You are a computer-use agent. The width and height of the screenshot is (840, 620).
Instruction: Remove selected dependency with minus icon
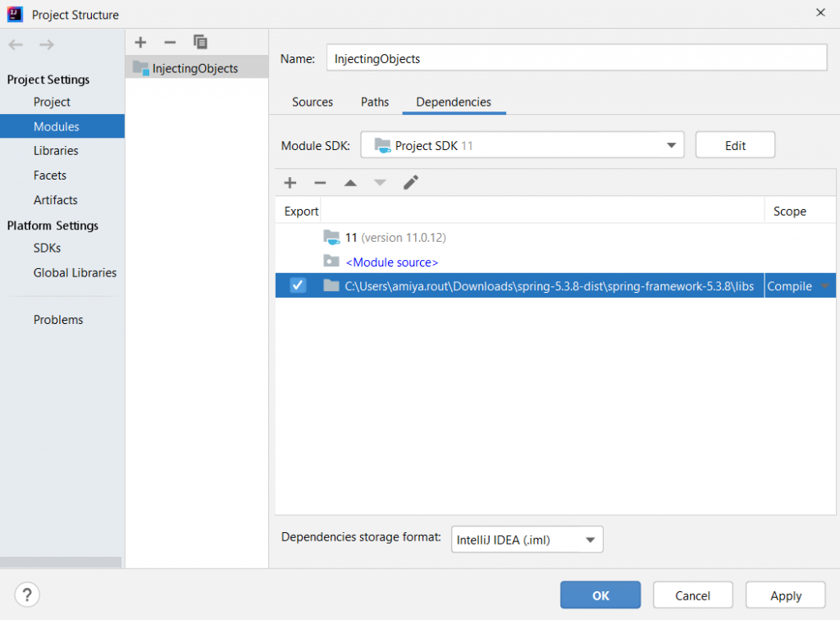[x=320, y=183]
